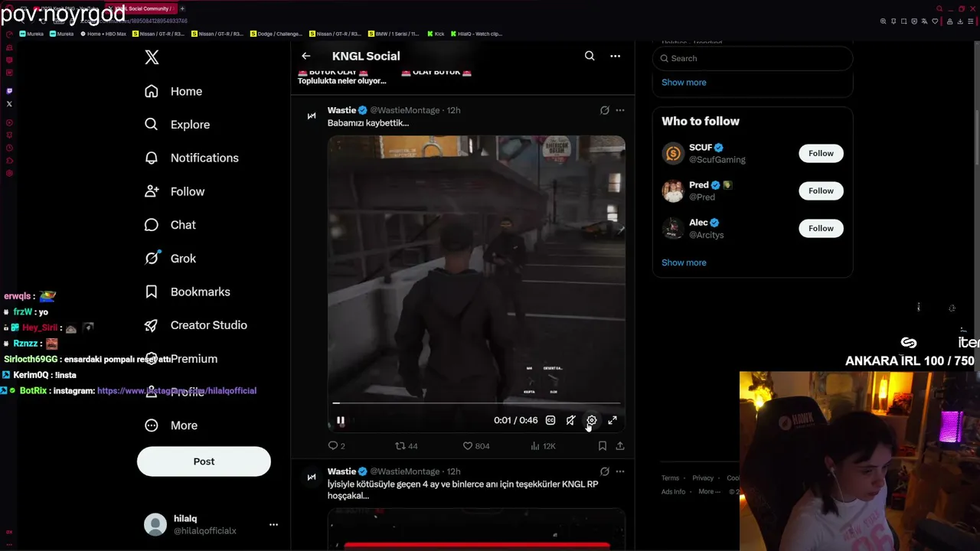Open Creator Studio in sidebar
The width and height of the screenshot is (980, 551).
pos(196,325)
